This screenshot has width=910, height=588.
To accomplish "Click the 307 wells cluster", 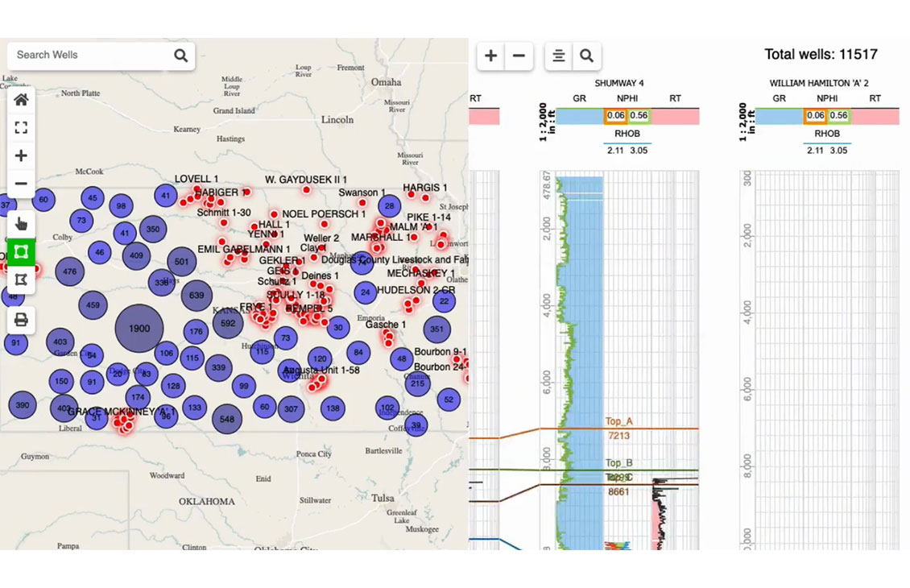I will (x=292, y=409).
